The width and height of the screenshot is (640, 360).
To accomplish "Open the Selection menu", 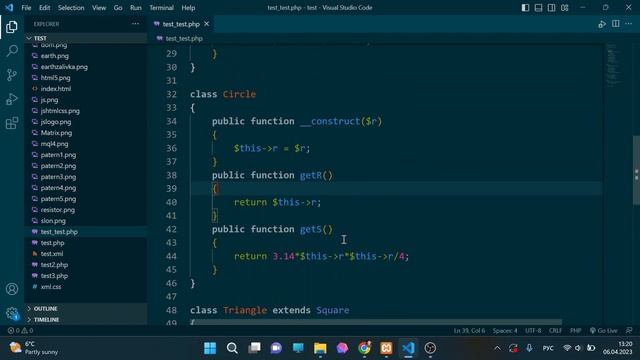I will click(x=71, y=8).
